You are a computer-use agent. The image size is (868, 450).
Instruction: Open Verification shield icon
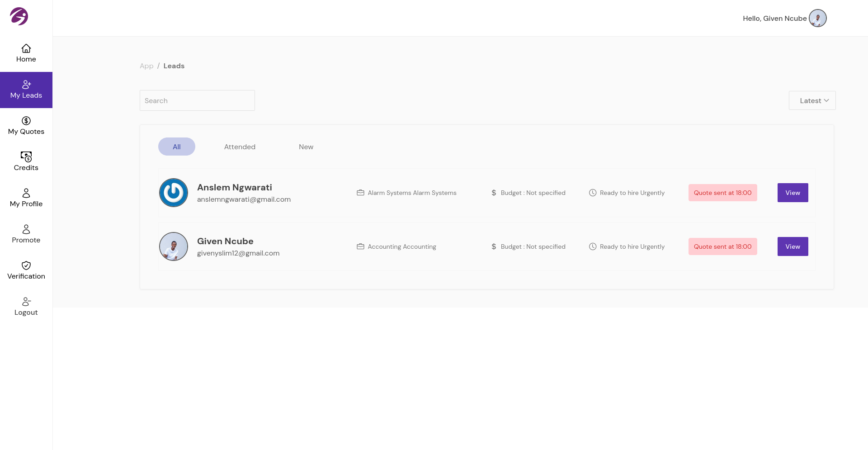26,265
